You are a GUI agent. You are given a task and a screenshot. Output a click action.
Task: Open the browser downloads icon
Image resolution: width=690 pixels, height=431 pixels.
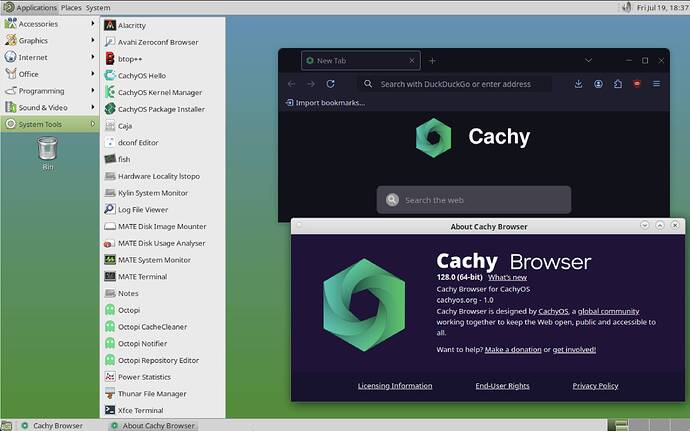pyautogui.click(x=579, y=84)
